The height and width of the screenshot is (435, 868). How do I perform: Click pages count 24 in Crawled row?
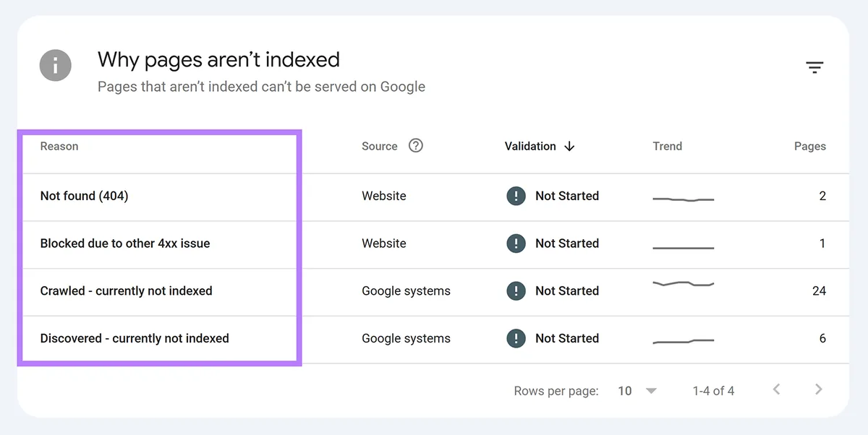[x=819, y=291]
